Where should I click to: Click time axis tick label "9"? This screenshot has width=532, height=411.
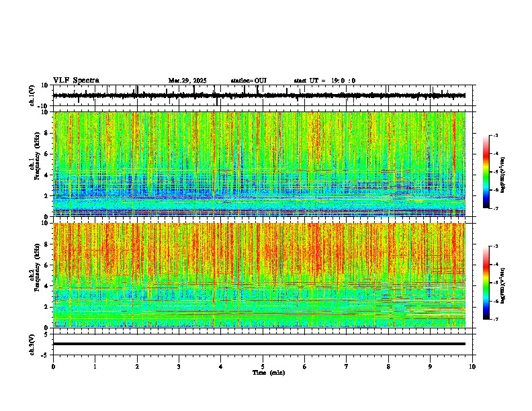[x=430, y=367]
